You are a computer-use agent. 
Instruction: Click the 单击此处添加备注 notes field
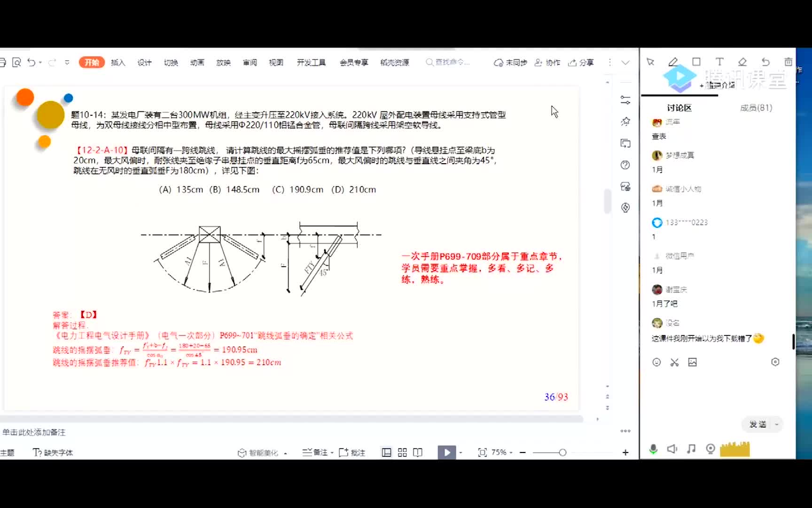34,432
